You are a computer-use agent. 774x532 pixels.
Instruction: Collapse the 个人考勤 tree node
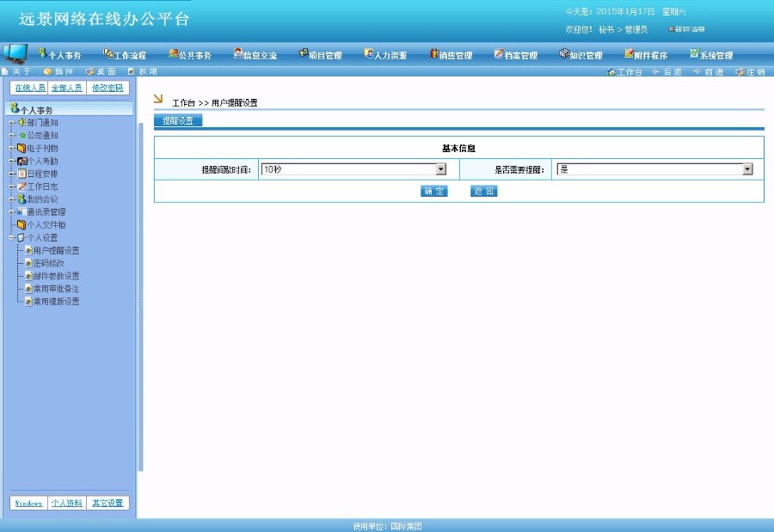click(x=11, y=161)
